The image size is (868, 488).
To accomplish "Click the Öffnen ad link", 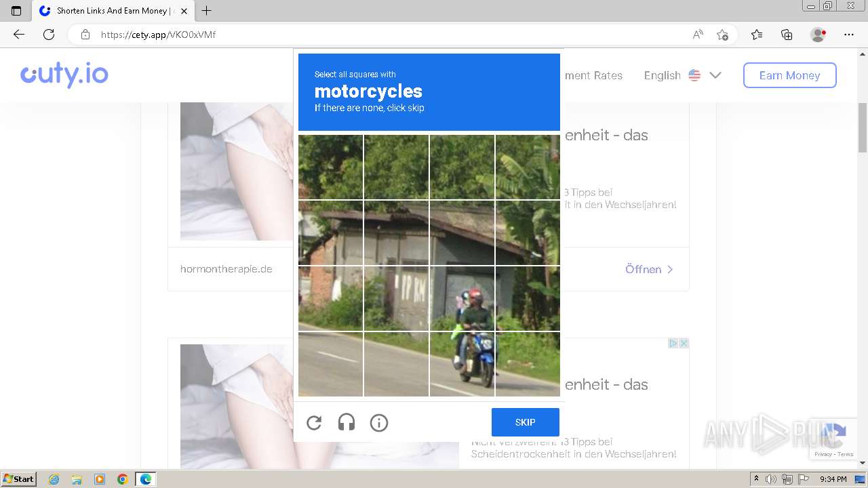I will click(649, 269).
